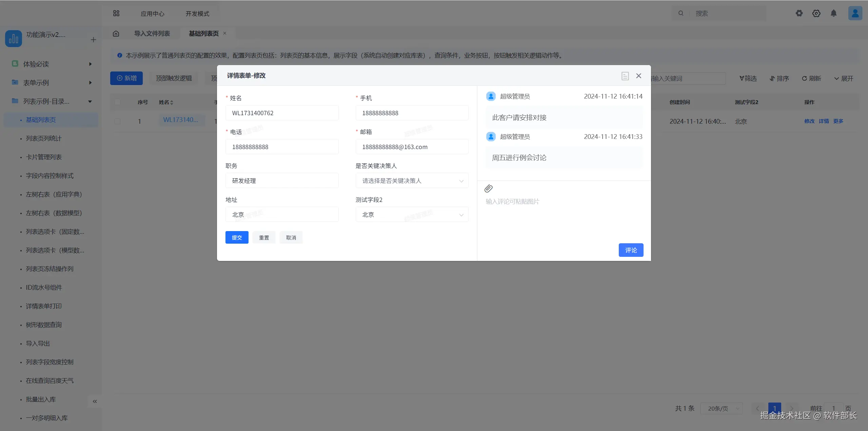This screenshot has width=868, height=431.
Task: Click the paperclip attachment icon
Action: [489, 188]
